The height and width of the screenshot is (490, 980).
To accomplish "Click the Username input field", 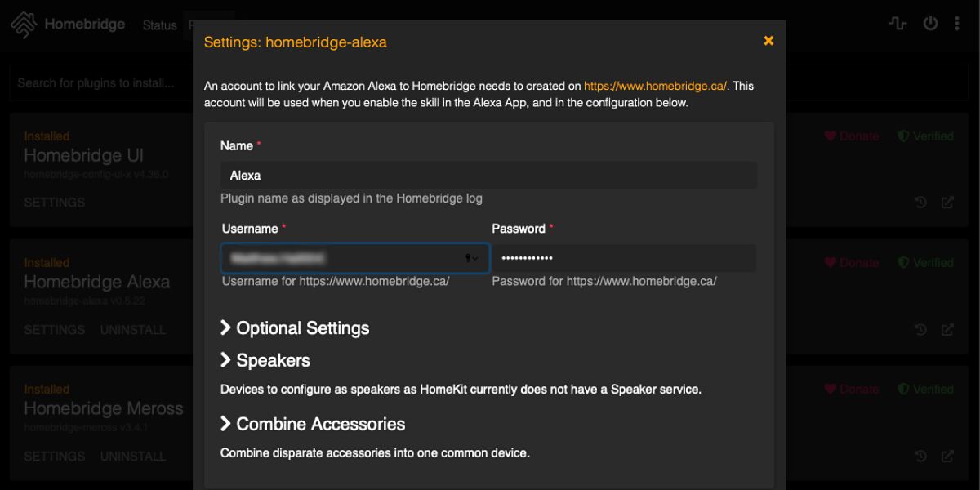I will click(343, 258).
